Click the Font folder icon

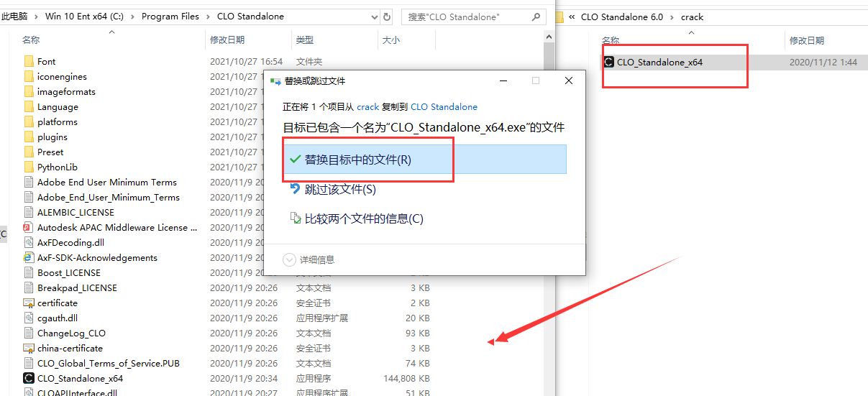pyautogui.click(x=29, y=62)
